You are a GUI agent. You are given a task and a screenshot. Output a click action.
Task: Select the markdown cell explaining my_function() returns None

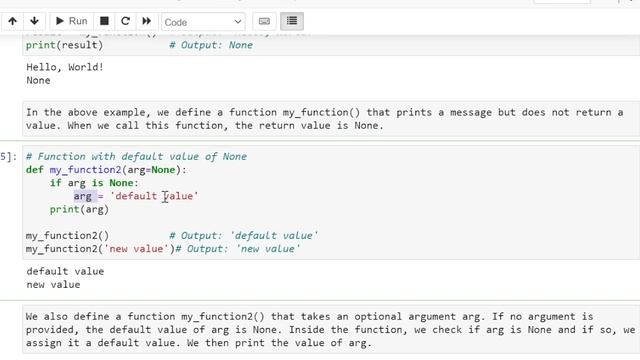coord(331,119)
